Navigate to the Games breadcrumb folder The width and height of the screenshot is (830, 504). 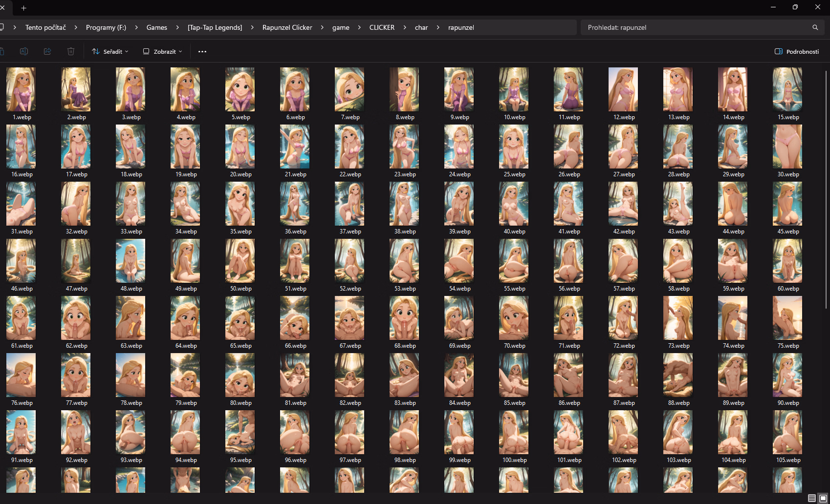(157, 27)
